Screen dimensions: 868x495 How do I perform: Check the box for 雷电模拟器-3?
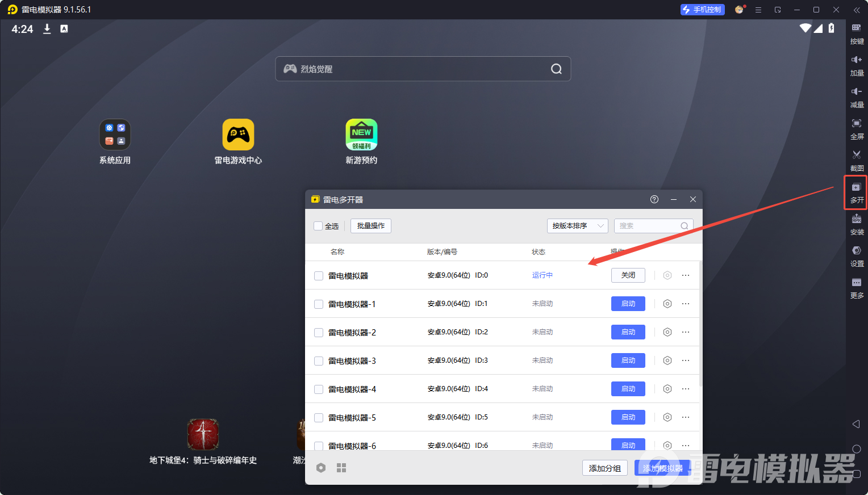[x=319, y=361]
